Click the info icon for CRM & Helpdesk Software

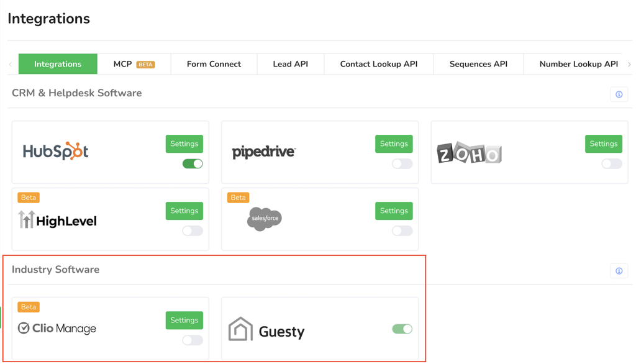619,94
